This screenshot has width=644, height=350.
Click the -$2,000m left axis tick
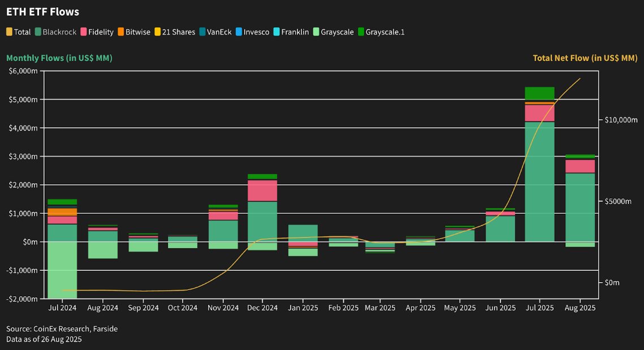tap(22, 299)
